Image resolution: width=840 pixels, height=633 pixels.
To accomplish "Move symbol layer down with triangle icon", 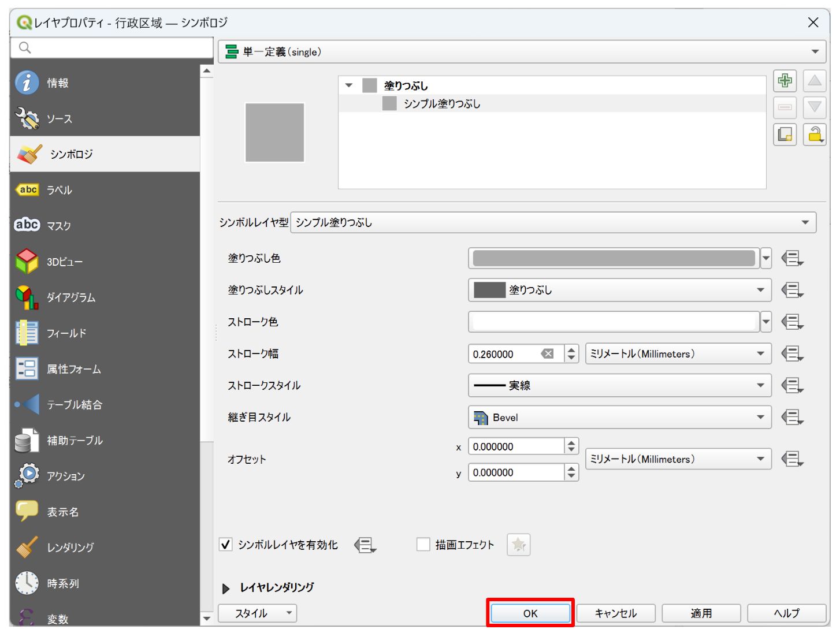I will [815, 107].
